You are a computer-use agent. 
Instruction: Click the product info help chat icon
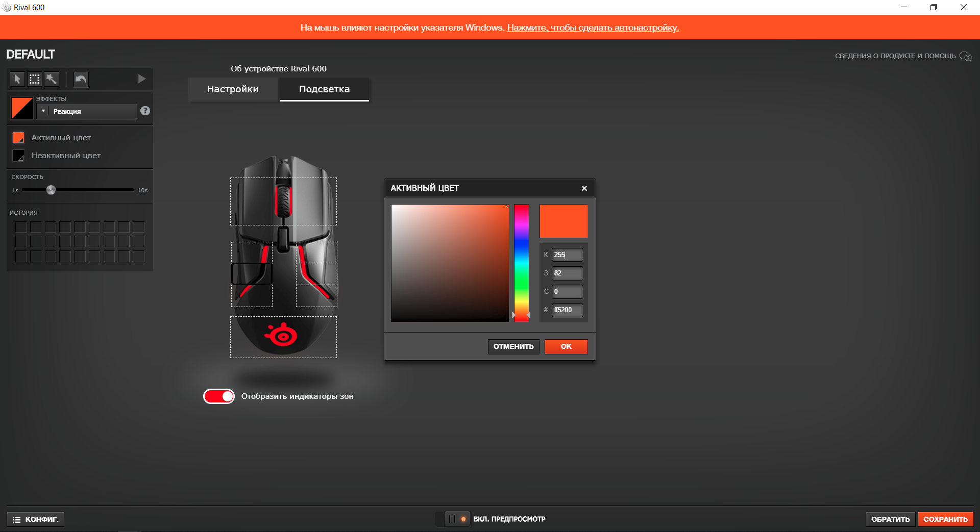tap(965, 56)
